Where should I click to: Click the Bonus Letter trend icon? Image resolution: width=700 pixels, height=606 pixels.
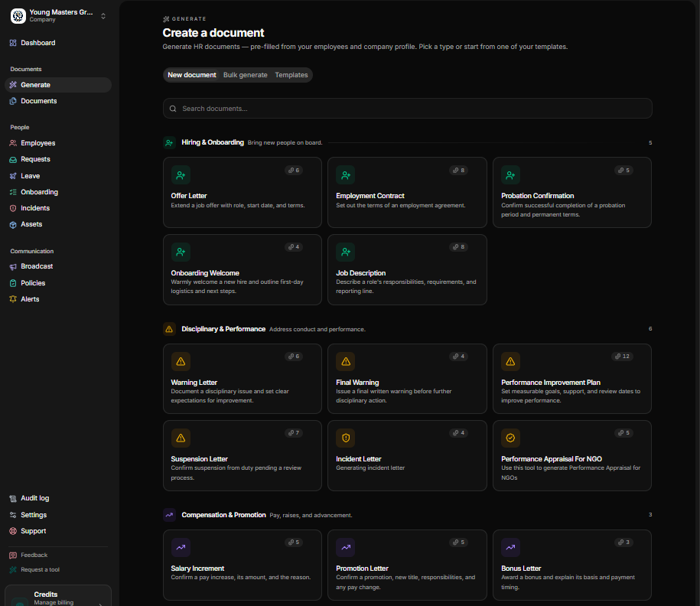pyautogui.click(x=511, y=548)
